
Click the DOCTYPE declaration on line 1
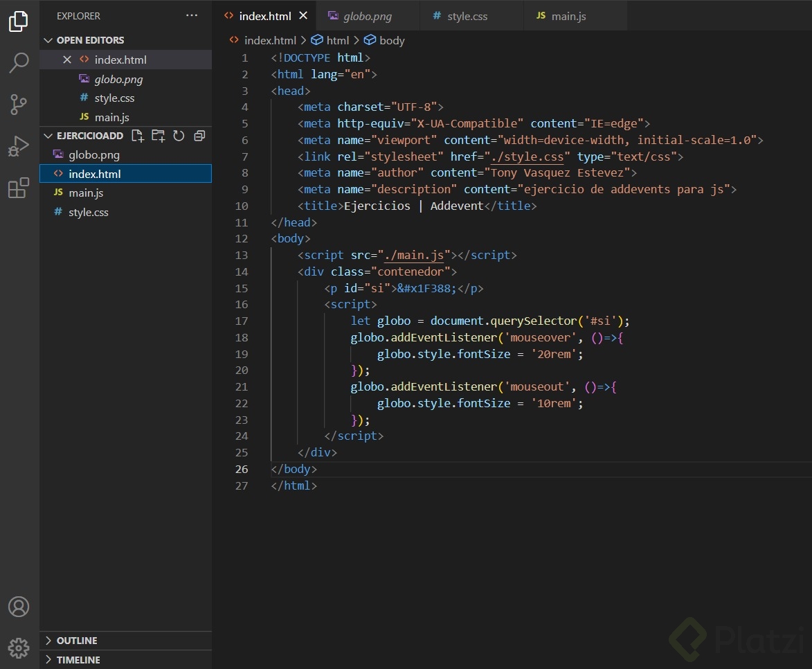(x=320, y=57)
